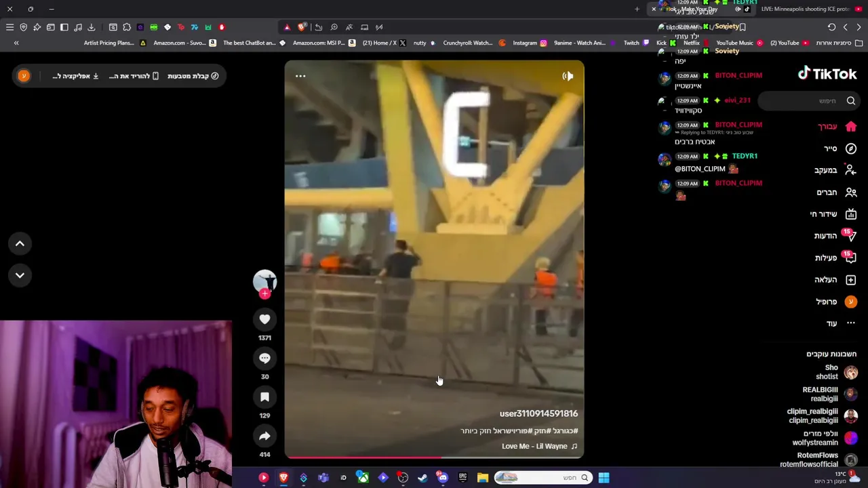Open the browser downloads icon
Screen dimensions: 868x488
[91, 27]
